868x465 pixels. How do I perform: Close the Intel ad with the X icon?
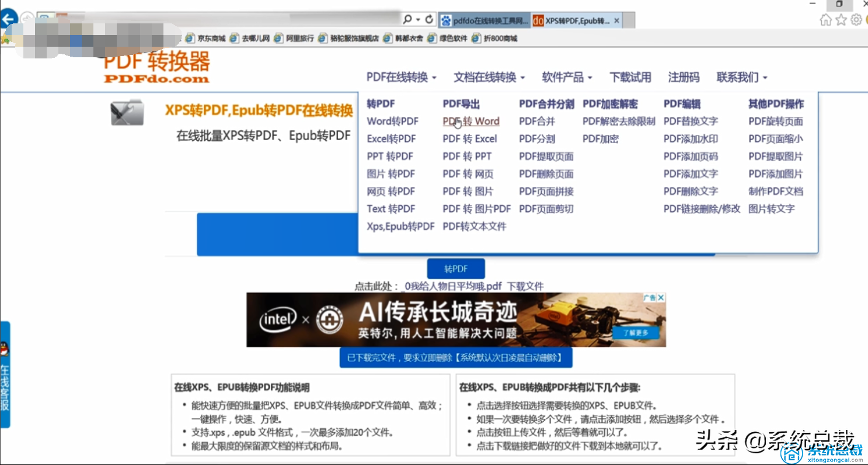pos(661,297)
